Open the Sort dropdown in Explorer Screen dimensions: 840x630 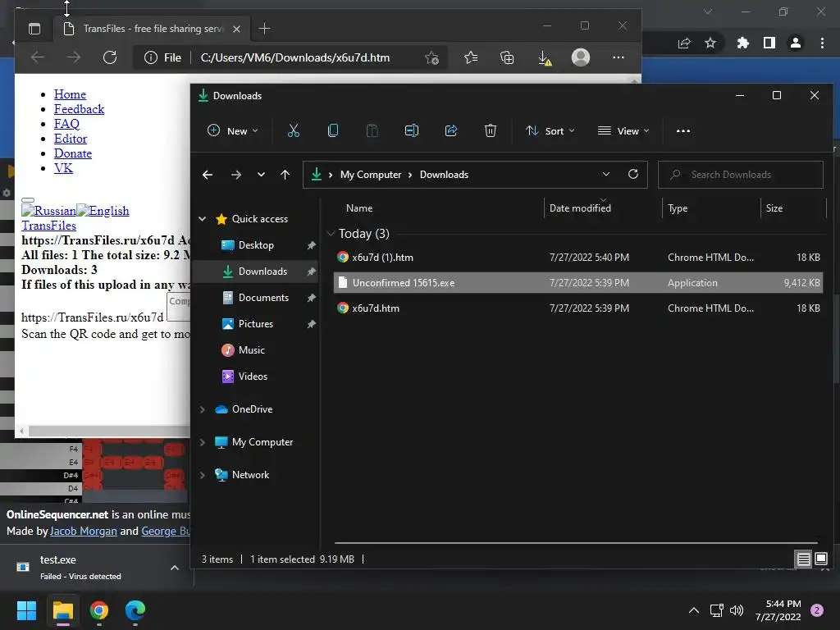coord(550,130)
